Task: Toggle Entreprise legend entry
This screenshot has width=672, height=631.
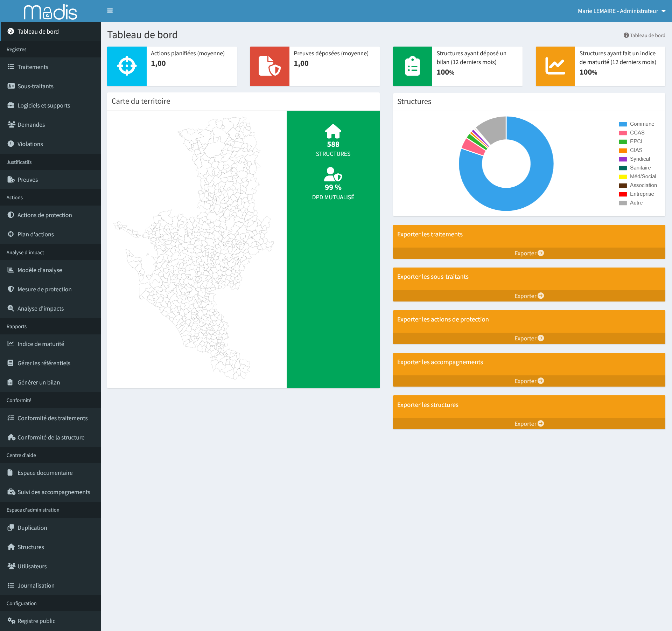Action: pyautogui.click(x=636, y=194)
